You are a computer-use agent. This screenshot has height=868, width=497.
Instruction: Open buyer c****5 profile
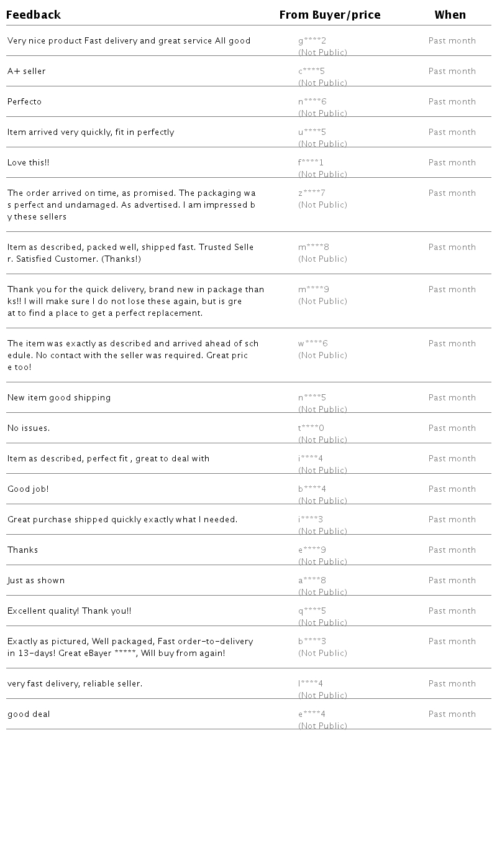pyautogui.click(x=311, y=72)
